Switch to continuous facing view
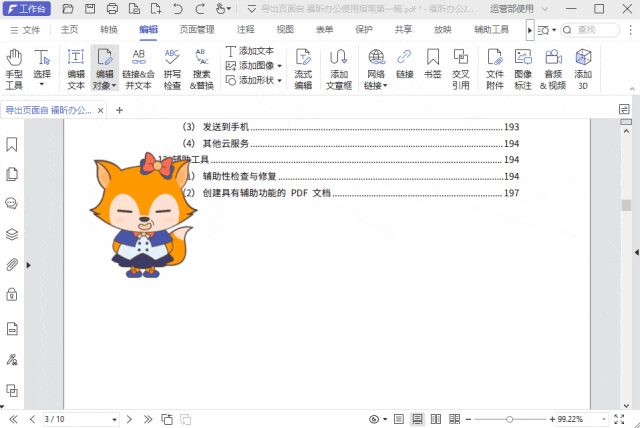The image size is (640, 428). (454, 419)
